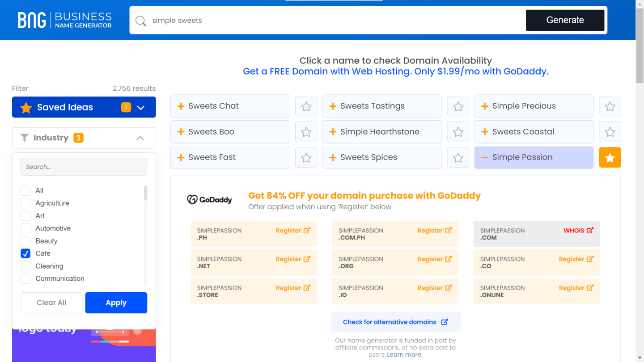The width and height of the screenshot is (644, 362).
Task: Expand the Saved Ideas dropdown
Action: [141, 107]
